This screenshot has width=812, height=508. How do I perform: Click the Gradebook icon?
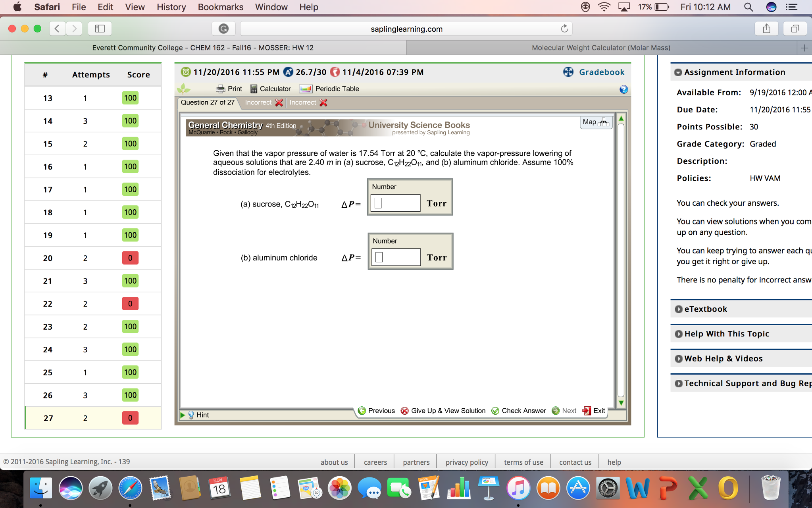point(567,71)
